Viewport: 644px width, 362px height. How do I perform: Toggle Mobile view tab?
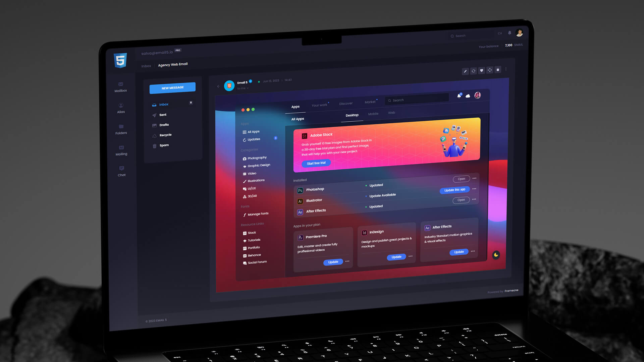pyautogui.click(x=373, y=114)
